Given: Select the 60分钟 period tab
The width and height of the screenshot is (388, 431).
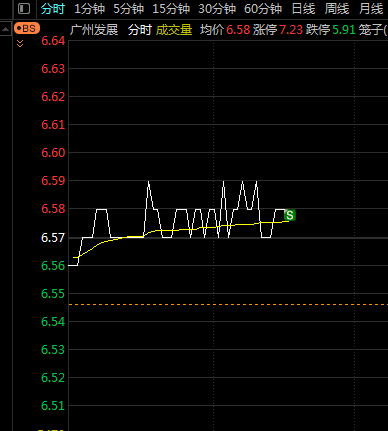Looking at the screenshot, I should click(x=263, y=9).
